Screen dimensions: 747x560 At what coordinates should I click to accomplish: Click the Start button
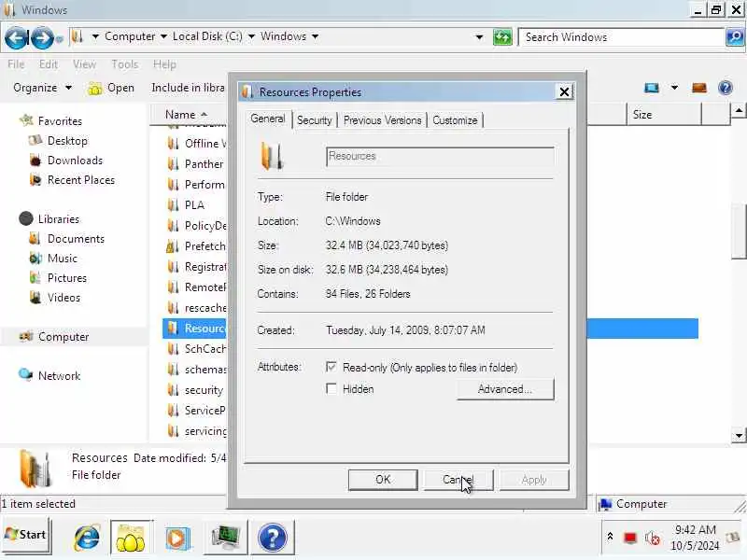pyautogui.click(x=27, y=535)
